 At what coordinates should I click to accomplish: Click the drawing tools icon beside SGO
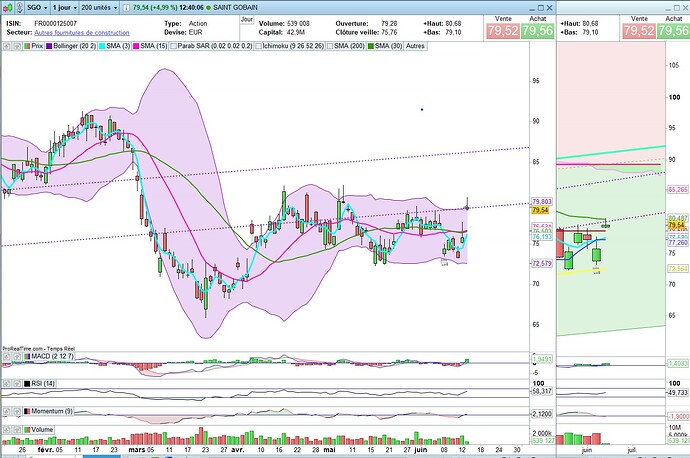coord(19,7)
